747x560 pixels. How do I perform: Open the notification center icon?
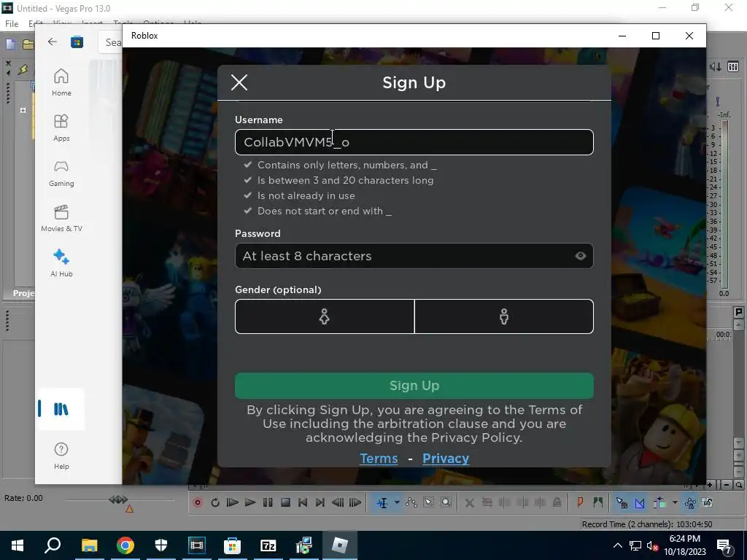724,545
